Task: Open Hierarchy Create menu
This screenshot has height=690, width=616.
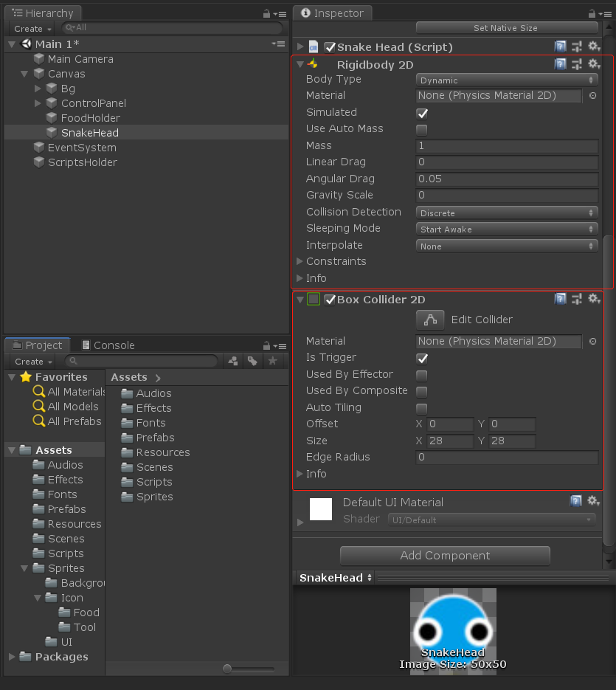Action: click(32, 29)
